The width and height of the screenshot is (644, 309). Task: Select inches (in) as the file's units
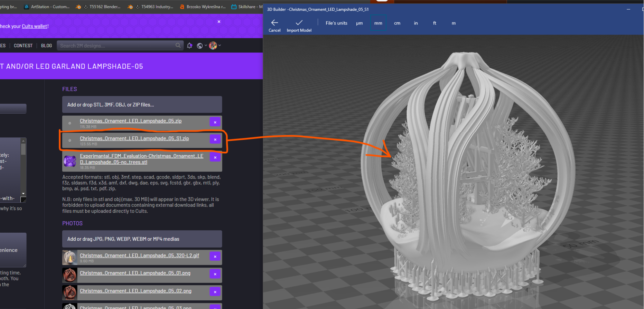coord(416,23)
